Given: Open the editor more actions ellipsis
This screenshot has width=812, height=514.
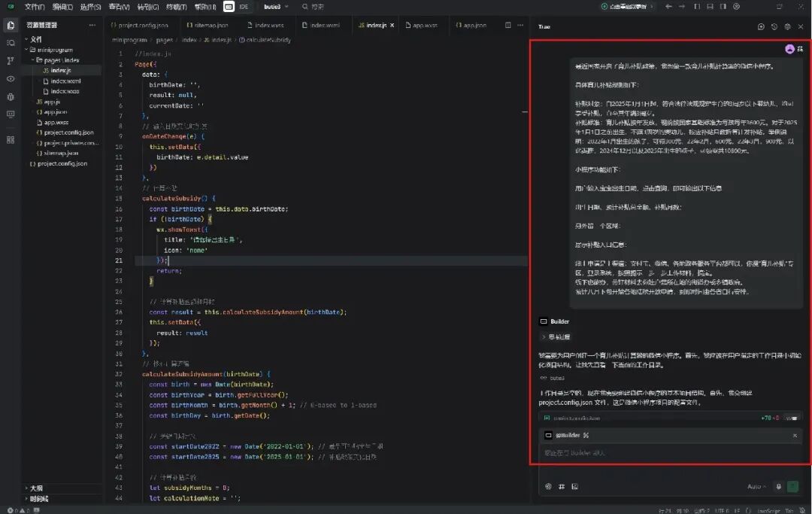Looking at the screenshot, I should (x=520, y=25).
